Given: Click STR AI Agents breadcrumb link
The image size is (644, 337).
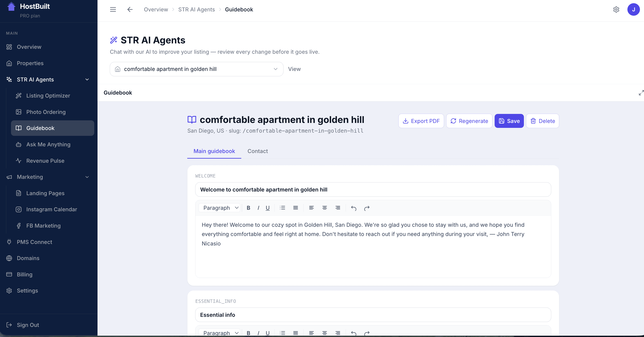Looking at the screenshot, I should point(197,9).
